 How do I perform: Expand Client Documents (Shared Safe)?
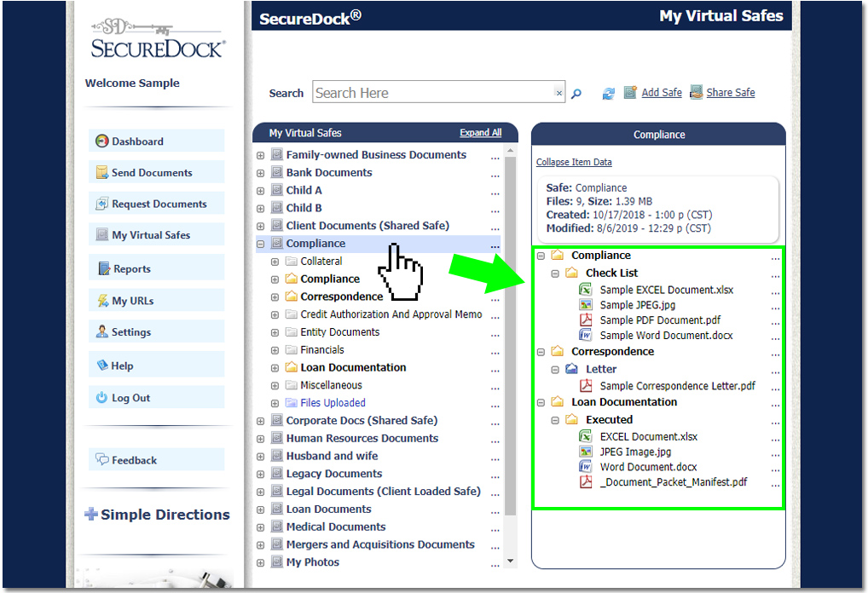[260, 227]
